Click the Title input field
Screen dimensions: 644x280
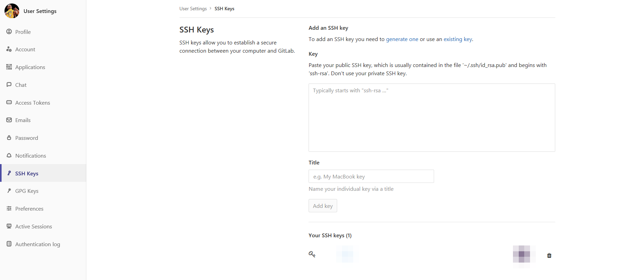[x=371, y=176]
